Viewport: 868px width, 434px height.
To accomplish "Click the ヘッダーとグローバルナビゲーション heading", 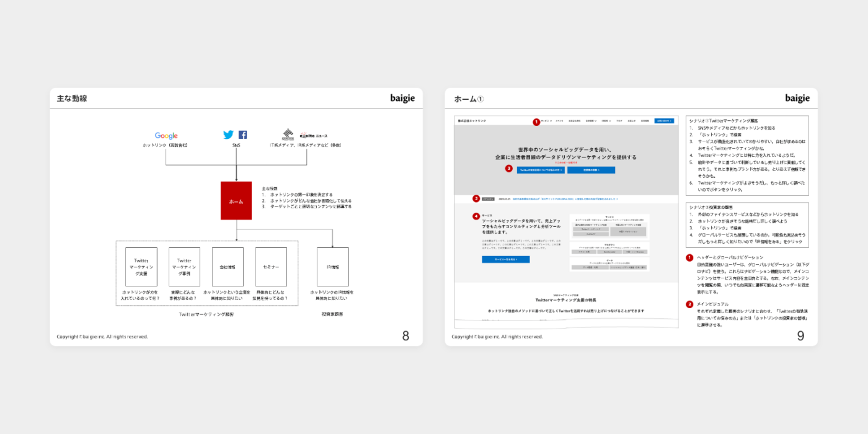I will (x=730, y=257).
